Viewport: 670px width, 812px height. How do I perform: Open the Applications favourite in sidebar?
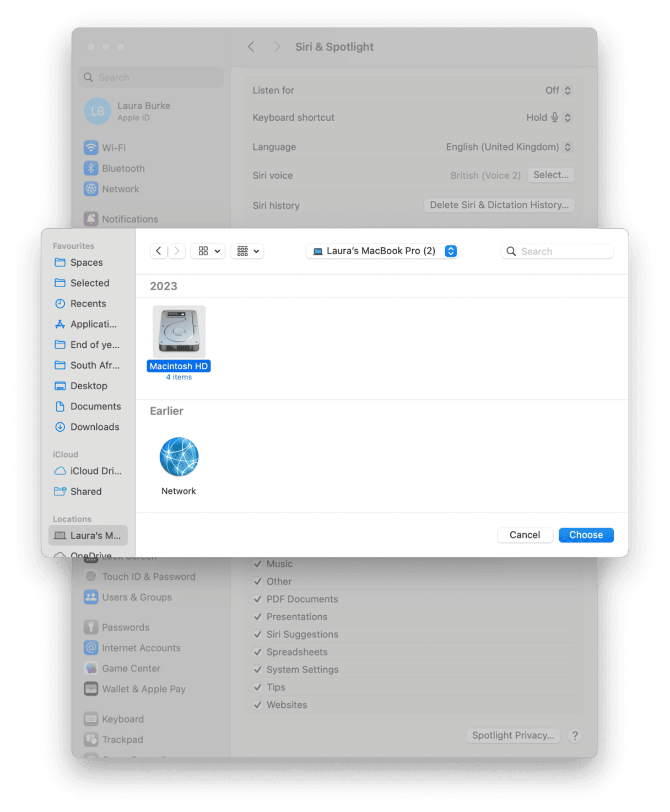point(61,324)
